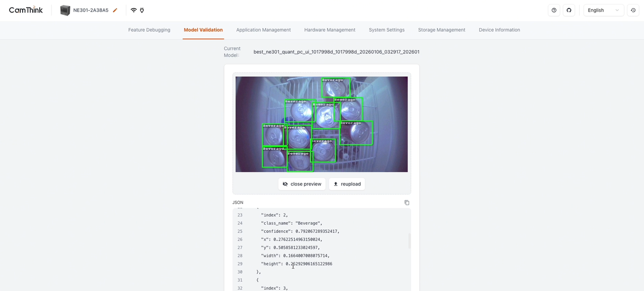Open help via question mark icon
The image size is (644, 291).
(x=554, y=10)
